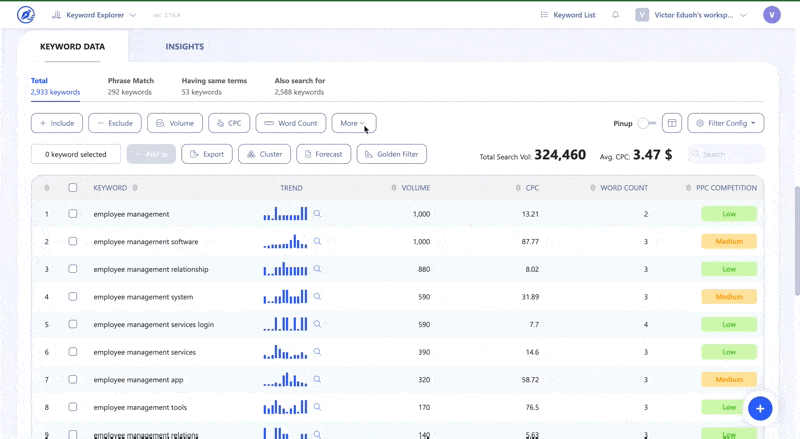
Task: Select the Having same terms tab
Action: (214, 86)
